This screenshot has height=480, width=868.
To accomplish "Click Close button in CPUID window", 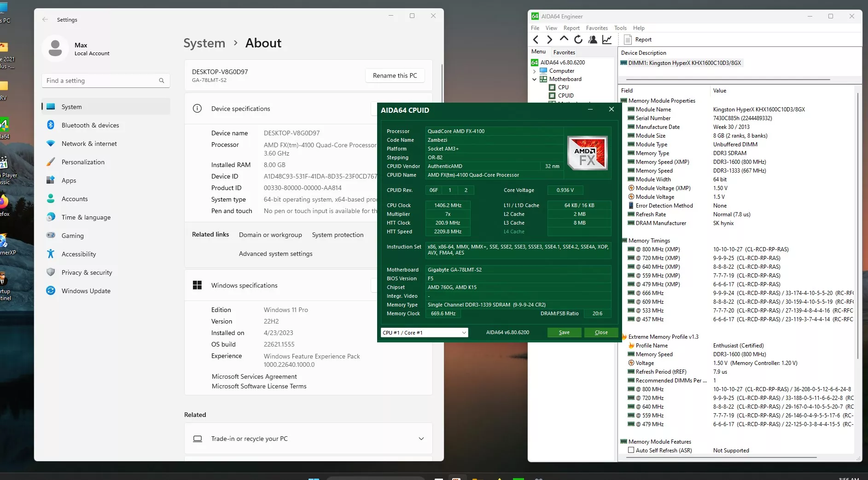I will (601, 333).
